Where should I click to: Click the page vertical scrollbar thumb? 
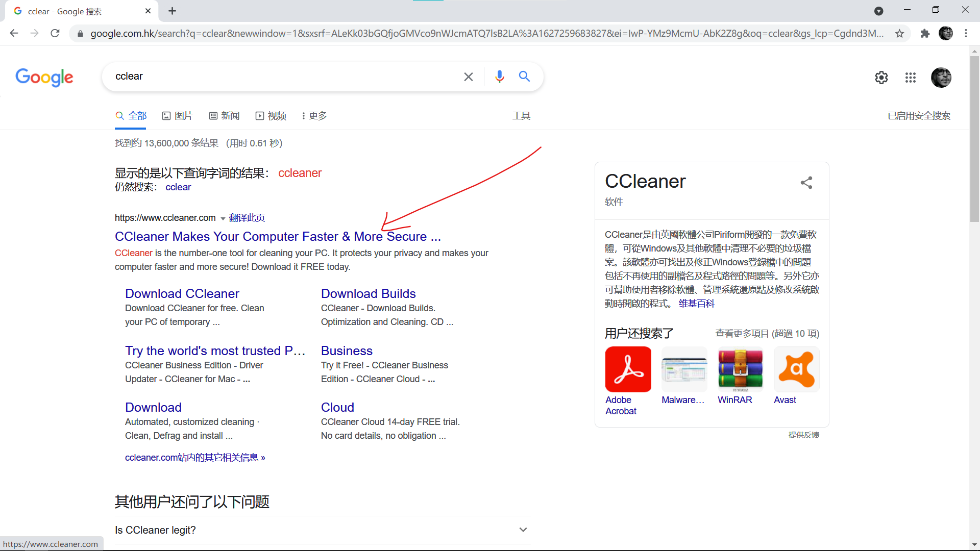[974, 138]
